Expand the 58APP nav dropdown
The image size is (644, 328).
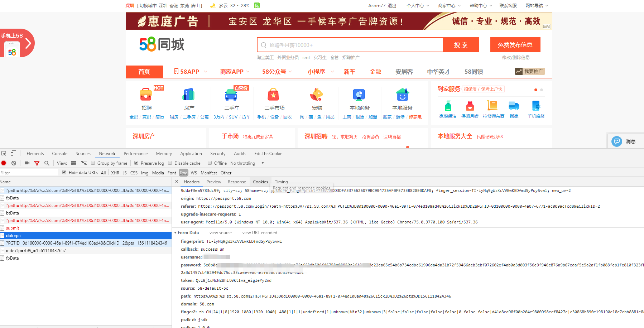[x=206, y=72]
